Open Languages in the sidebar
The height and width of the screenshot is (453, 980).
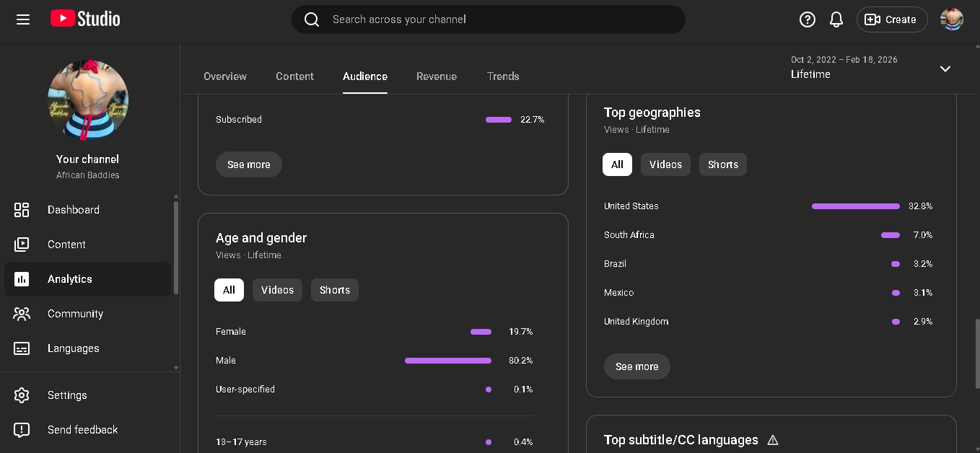tap(87, 348)
